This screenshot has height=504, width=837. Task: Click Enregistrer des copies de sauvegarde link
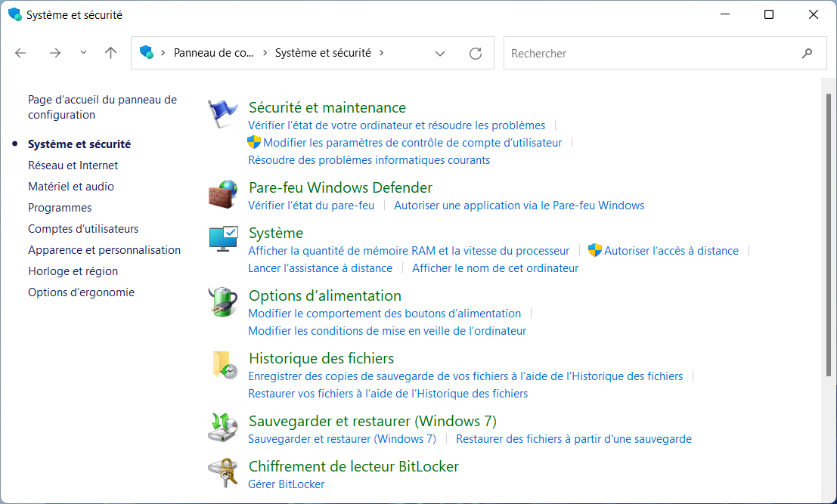pyautogui.click(x=466, y=376)
